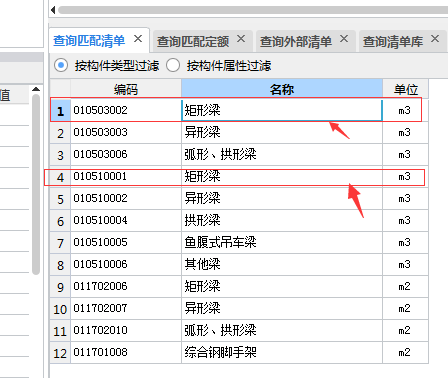This screenshot has width=448, height=378.
Task: Select 拱形梁 name in row 6
Action: pyautogui.click(x=282, y=220)
